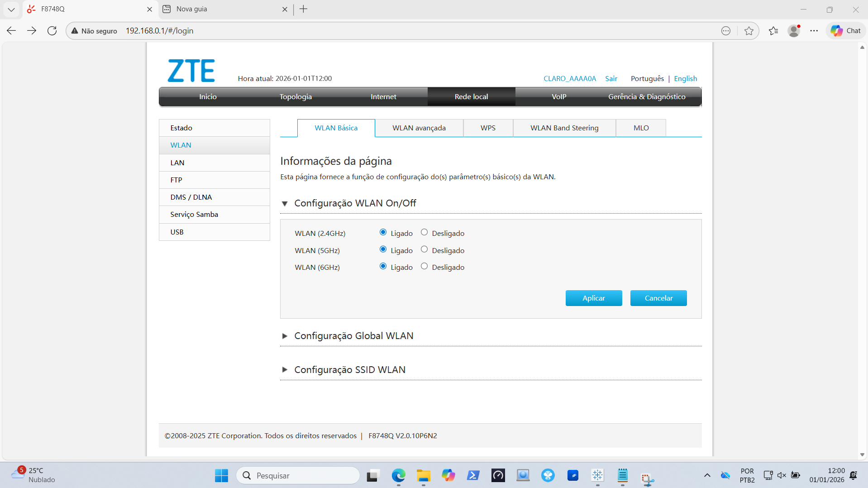
Task: Open the browser settings ellipsis menu
Action: 814,30
